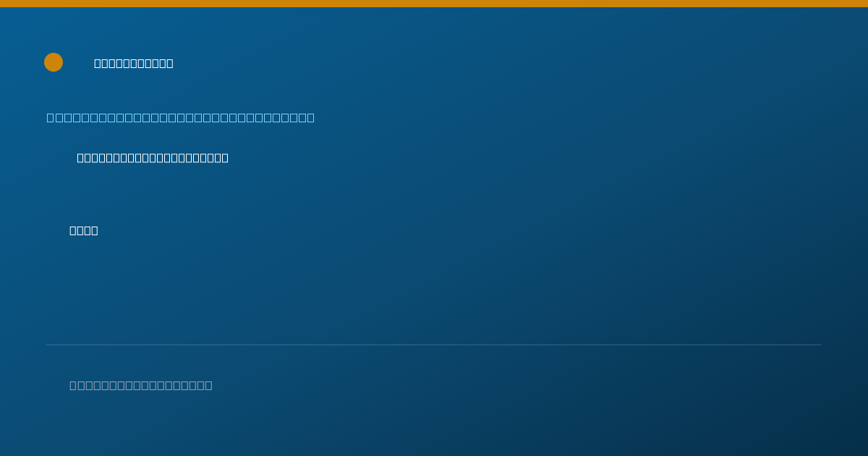Click the orange bar along the top edge

tap(434, 4)
